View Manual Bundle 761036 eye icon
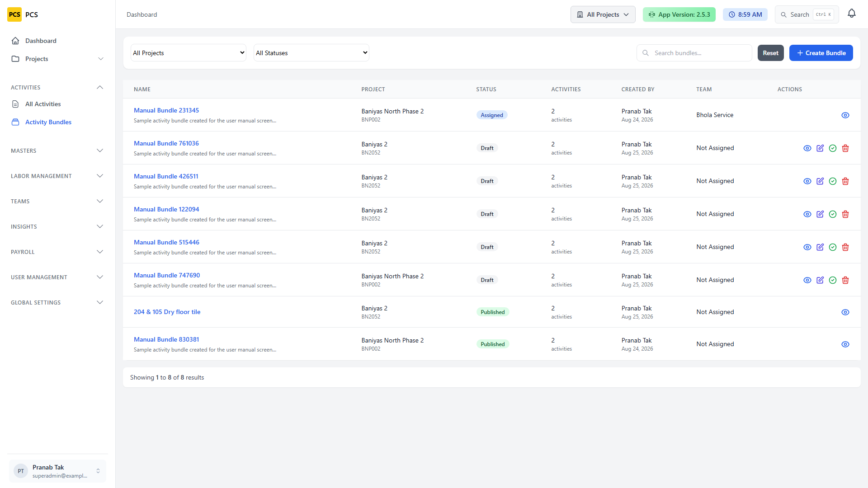This screenshot has height=488, width=868. [x=807, y=148]
